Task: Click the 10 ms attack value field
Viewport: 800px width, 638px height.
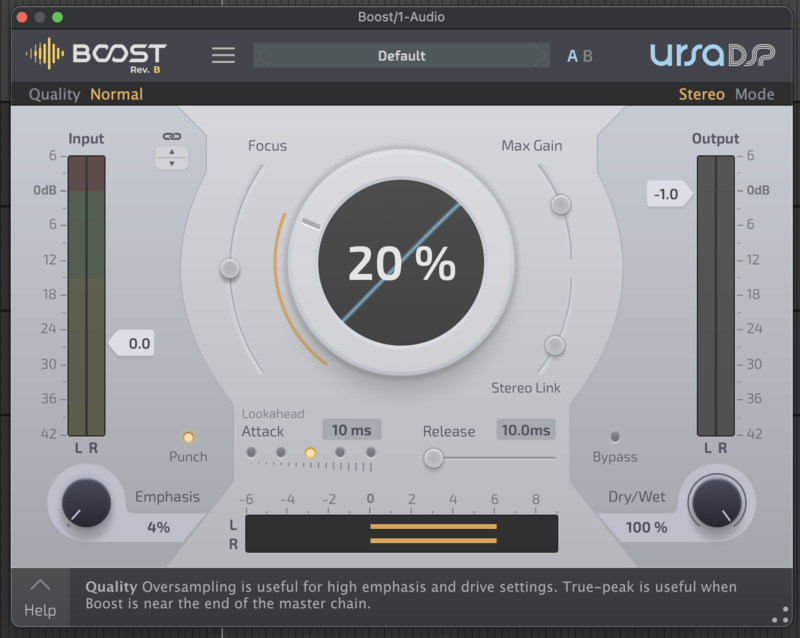Action: [352, 430]
